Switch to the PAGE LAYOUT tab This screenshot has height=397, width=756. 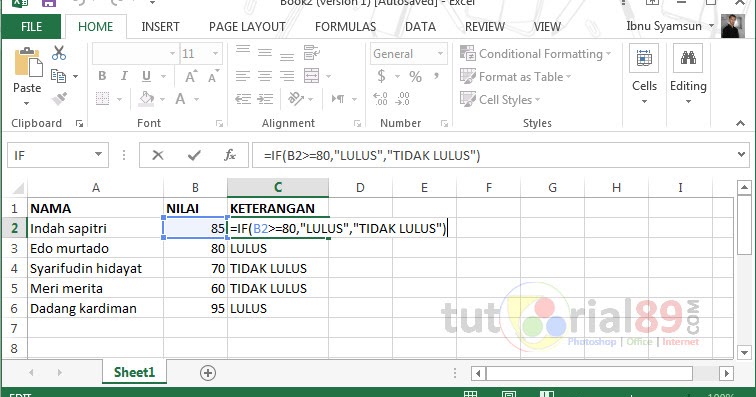click(x=247, y=27)
